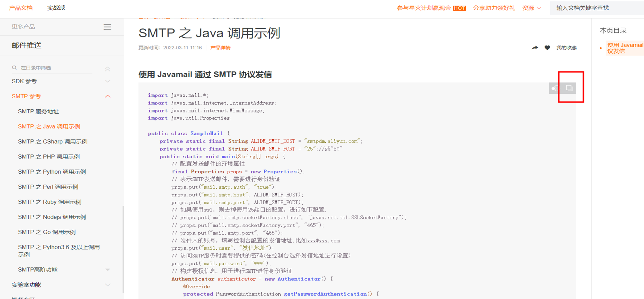Open 分享助力领好礼 link
644x299 pixels.
point(494,8)
